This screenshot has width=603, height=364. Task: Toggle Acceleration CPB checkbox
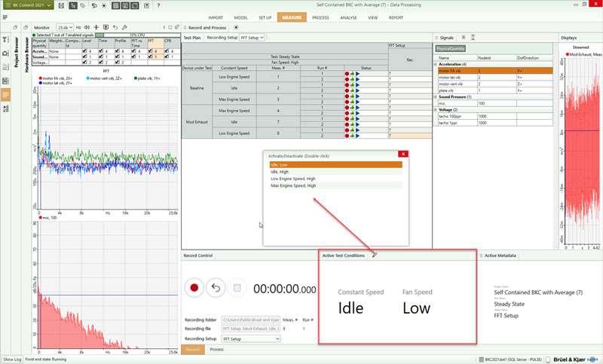167,51
